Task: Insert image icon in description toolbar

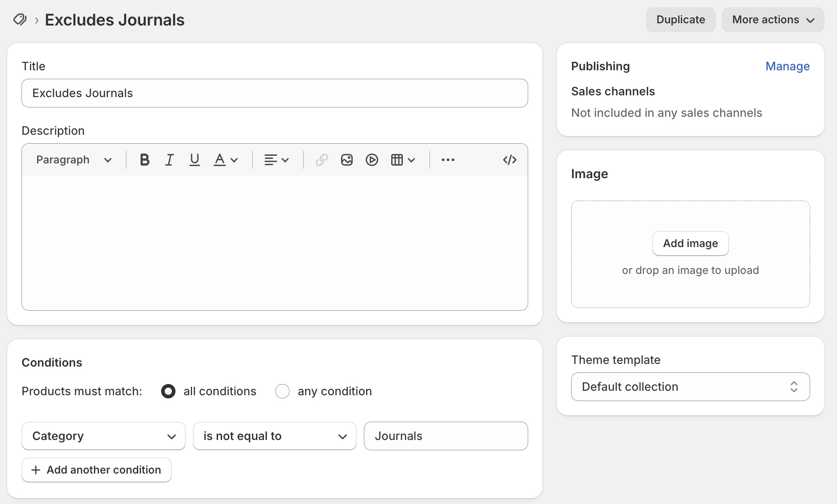Action: [x=347, y=160]
